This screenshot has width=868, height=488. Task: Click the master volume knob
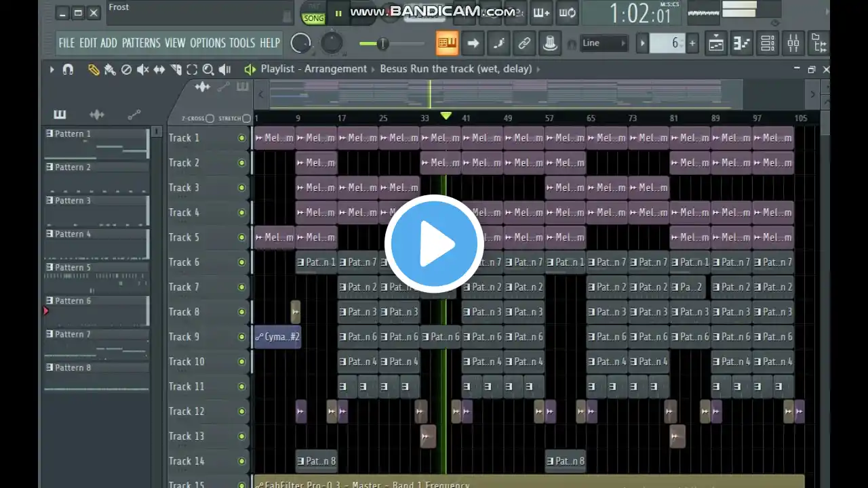coord(300,43)
